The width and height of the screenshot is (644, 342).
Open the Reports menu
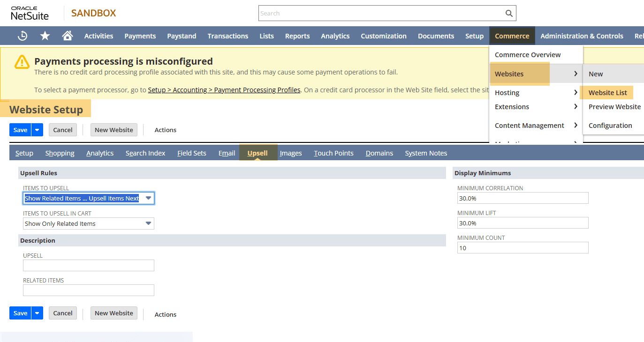coord(297,36)
